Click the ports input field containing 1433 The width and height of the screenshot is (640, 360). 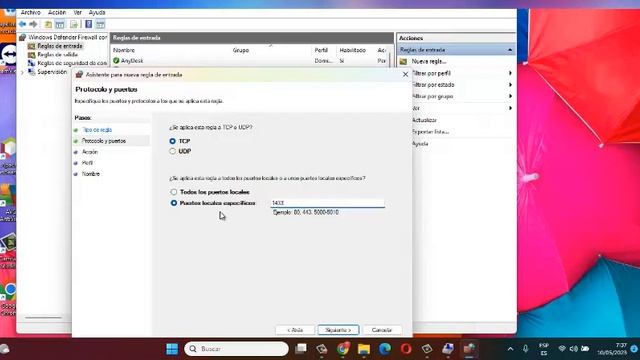(x=327, y=203)
